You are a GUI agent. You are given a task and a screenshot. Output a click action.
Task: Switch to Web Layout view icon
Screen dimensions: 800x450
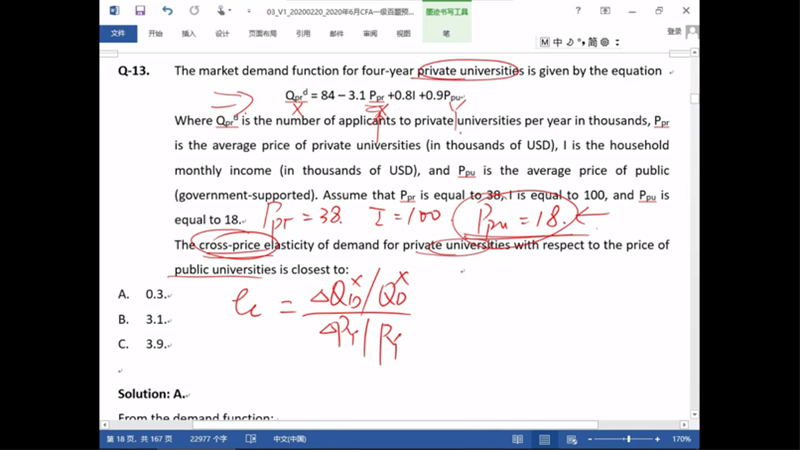(x=571, y=439)
